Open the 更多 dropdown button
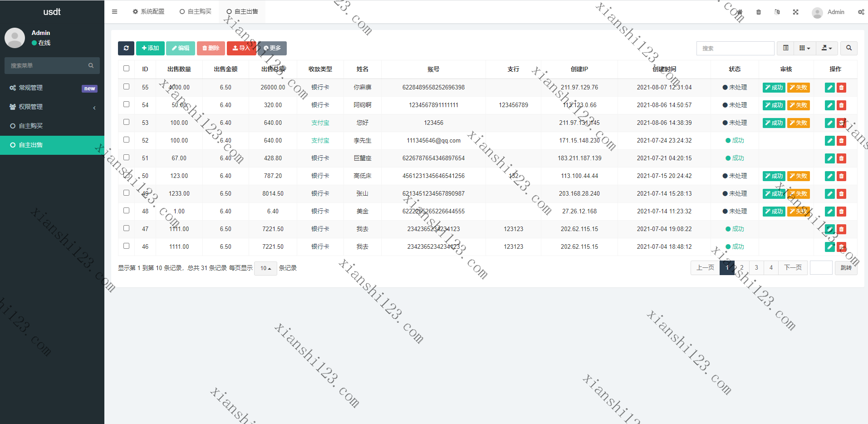 pyautogui.click(x=272, y=48)
